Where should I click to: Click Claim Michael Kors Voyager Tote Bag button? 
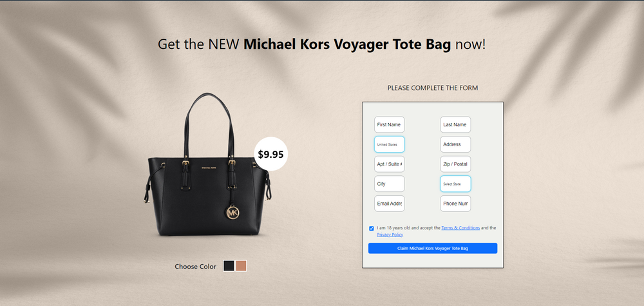[433, 248]
